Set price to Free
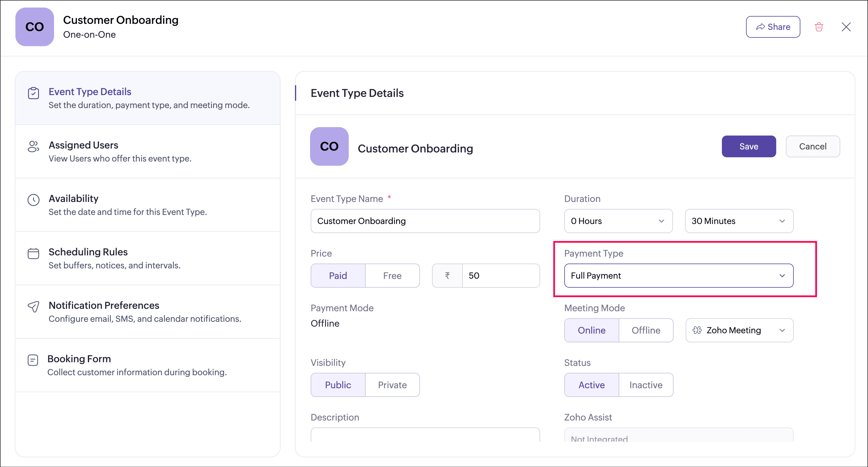Viewport: 868px width, 467px height. coord(392,276)
